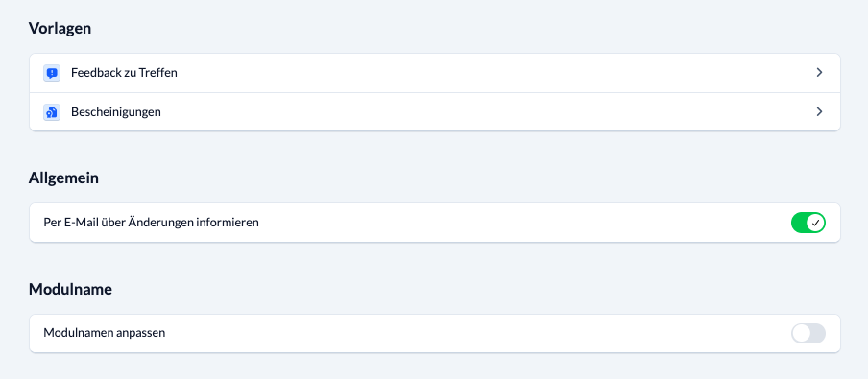Click the Per E-Mail über Änderungen informieren label
868x379 pixels.
[151, 223]
